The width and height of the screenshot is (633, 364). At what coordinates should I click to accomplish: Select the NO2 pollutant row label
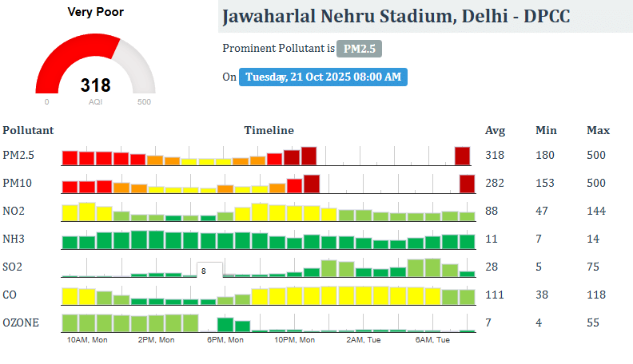(x=14, y=212)
